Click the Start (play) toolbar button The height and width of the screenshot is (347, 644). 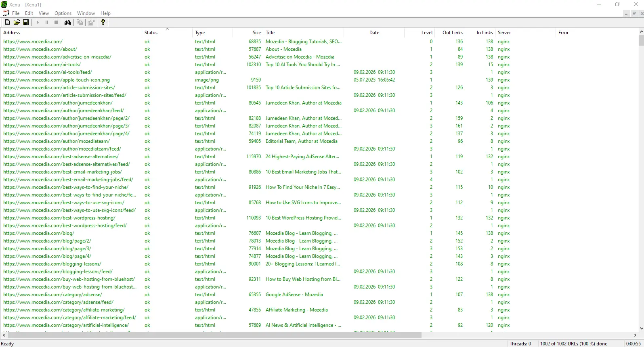(38, 23)
